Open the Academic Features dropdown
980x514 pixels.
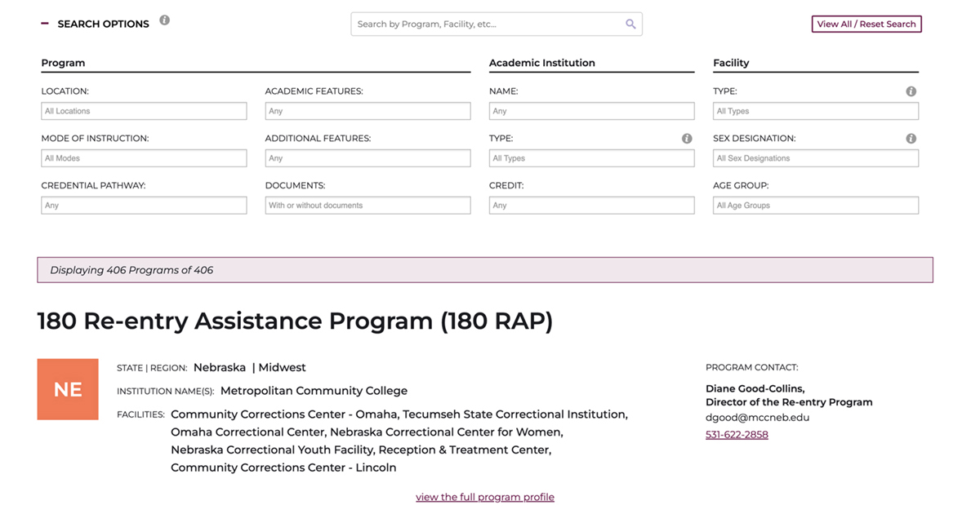[x=367, y=111]
